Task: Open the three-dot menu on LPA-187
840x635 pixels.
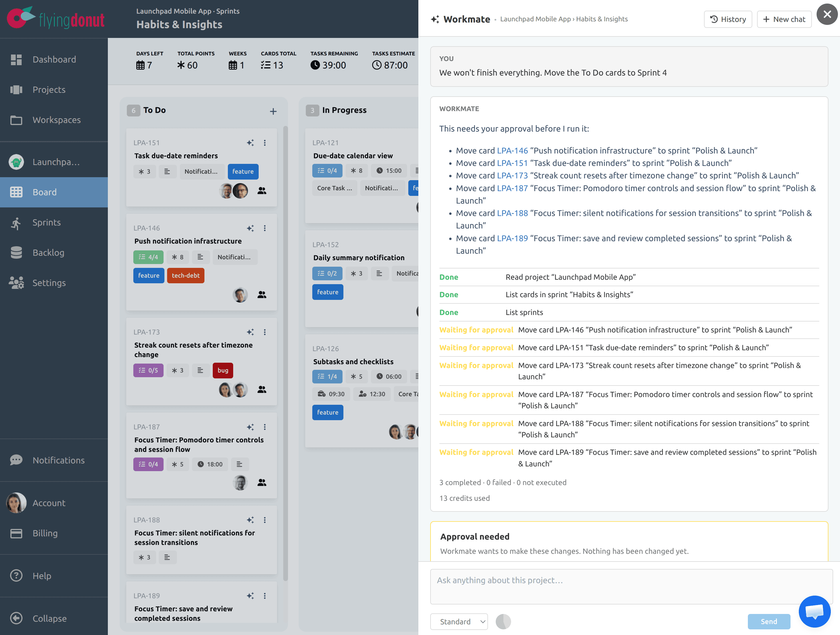Action: click(x=265, y=427)
